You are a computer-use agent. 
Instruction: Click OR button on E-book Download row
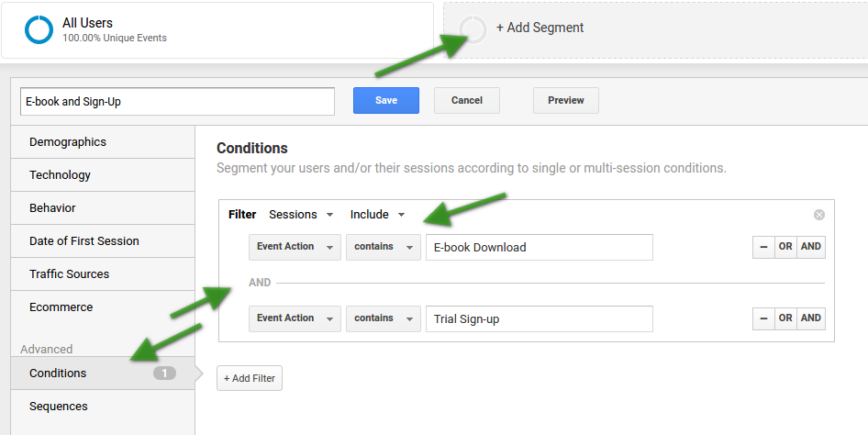click(x=785, y=247)
